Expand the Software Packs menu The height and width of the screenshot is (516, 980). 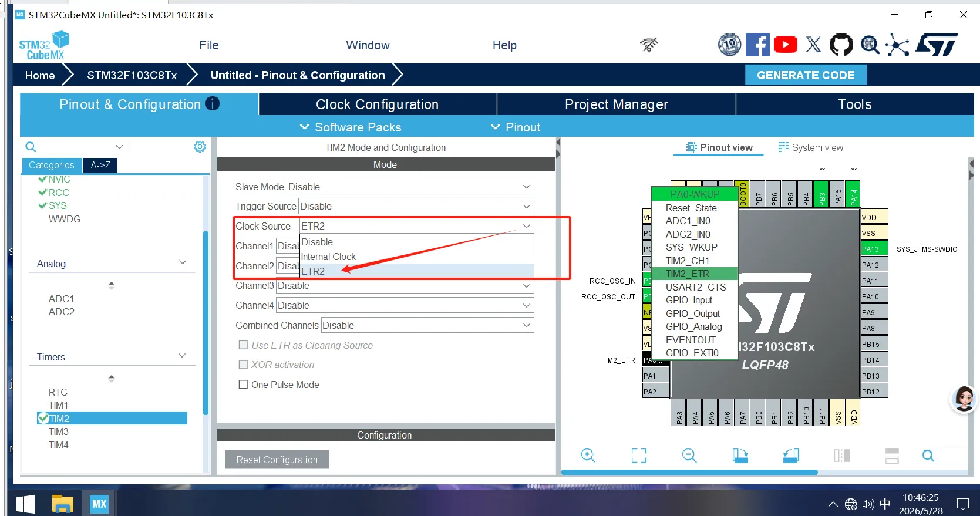(351, 127)
